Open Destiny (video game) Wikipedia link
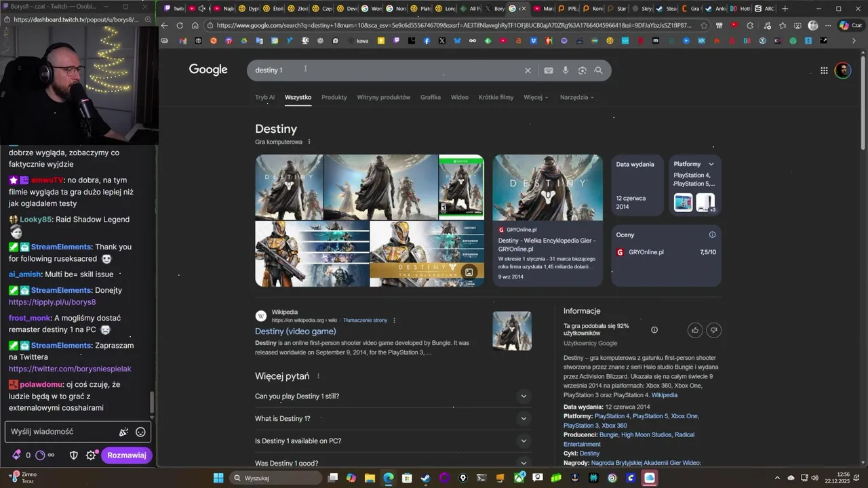Screen dimensions: 868x488 tap(295, 331)
